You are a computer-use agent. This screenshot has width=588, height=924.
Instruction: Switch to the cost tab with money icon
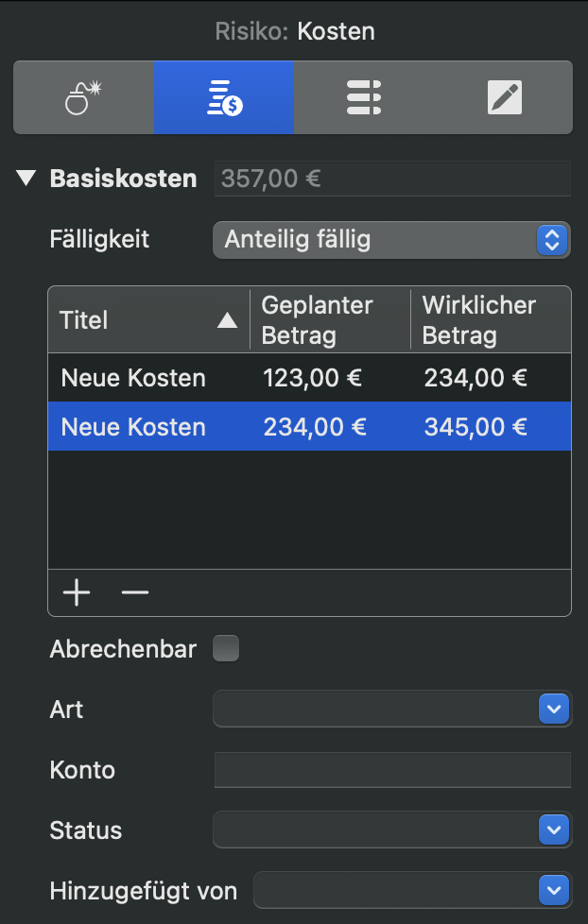224,96
